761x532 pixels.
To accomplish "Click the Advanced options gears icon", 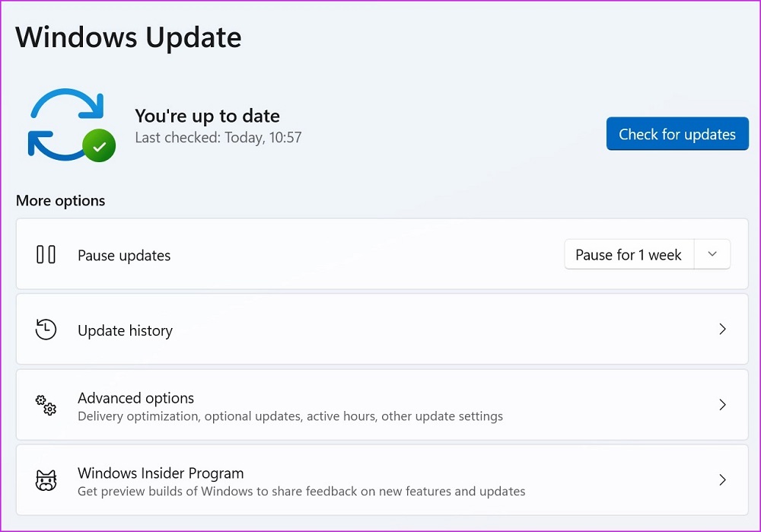I will [46, 405].
